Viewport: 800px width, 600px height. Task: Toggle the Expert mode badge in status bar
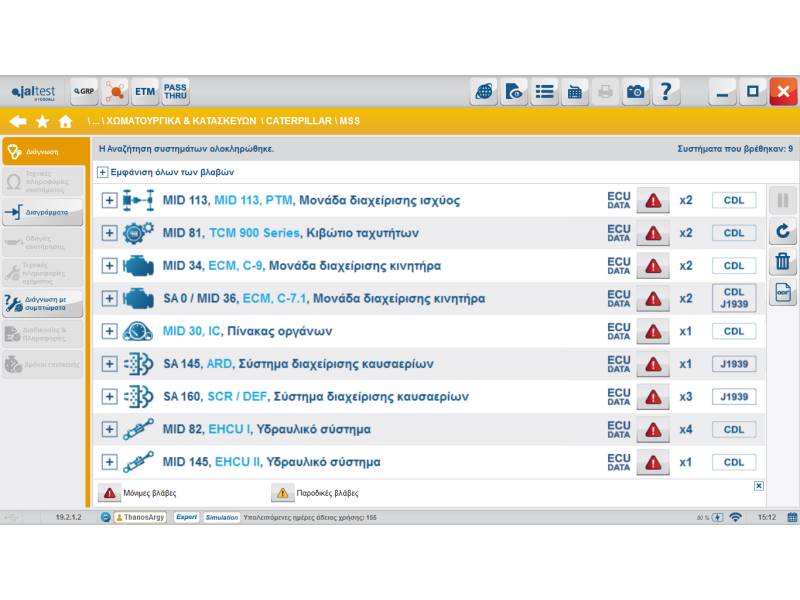point(186,518)
